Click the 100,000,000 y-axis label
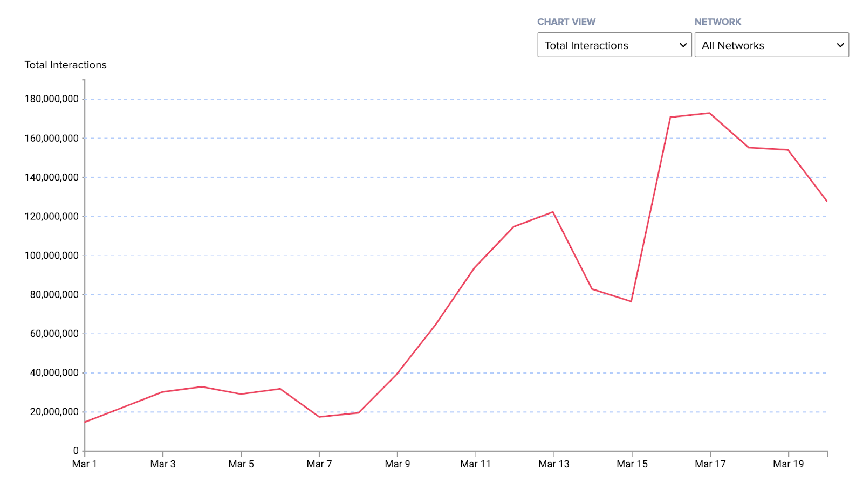Image resolution: width=863 pixels, height=504 pixels. coord(52,256)
